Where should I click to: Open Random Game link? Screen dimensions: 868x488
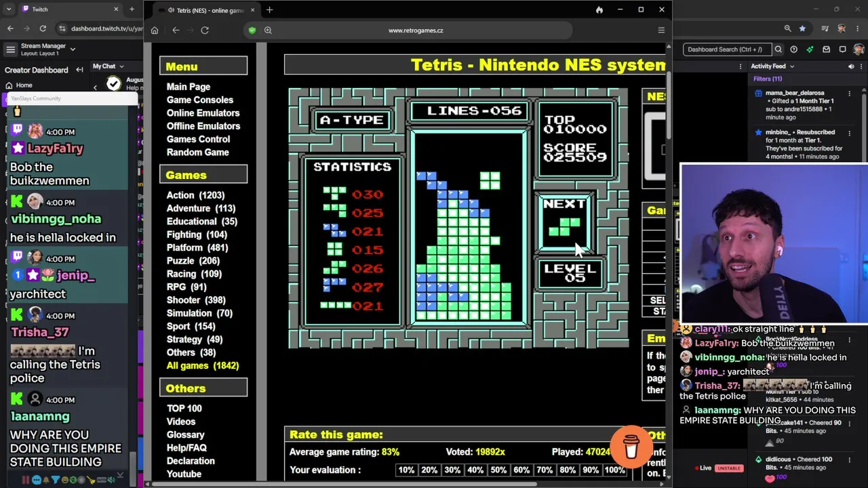pyautogui.click(x=198, y=152)
